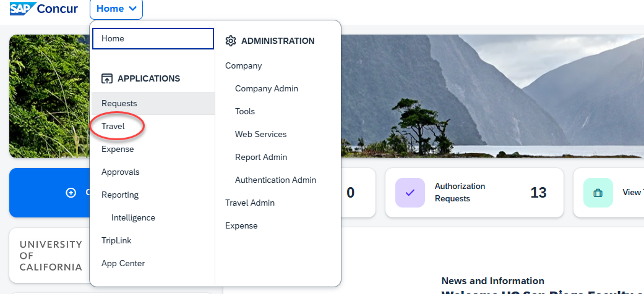
Task: Click the plus circle icon on blue button
Action: pyautogui.click(x=71, y=193)
